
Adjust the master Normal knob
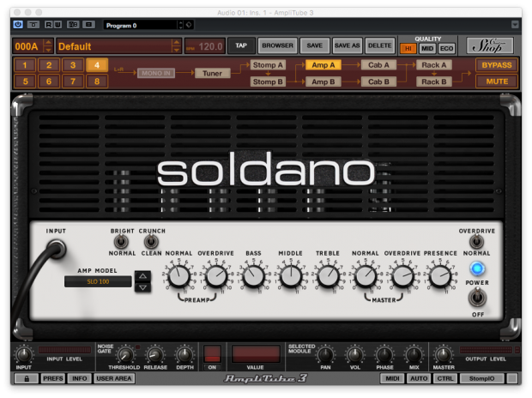[x=366, y=276]
